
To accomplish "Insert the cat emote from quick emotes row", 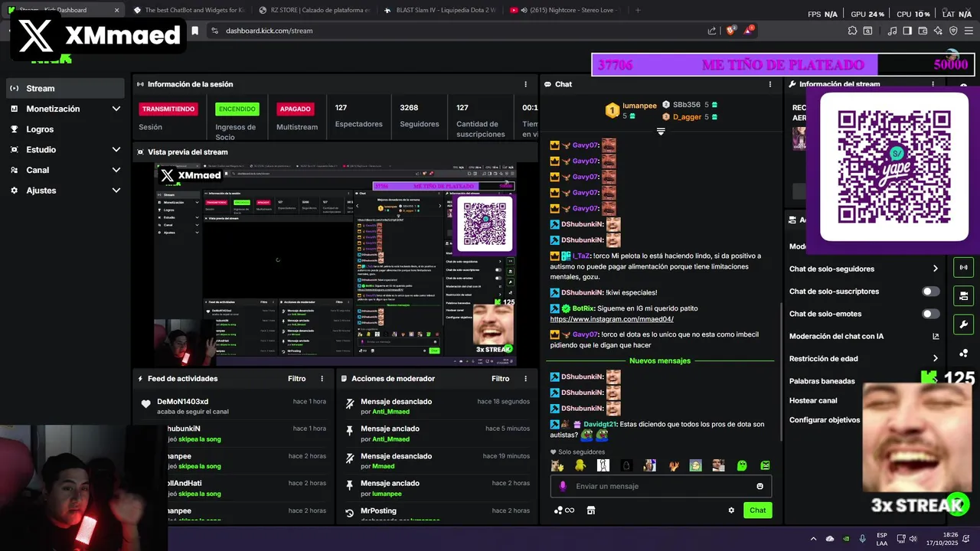I will [557, 465].
